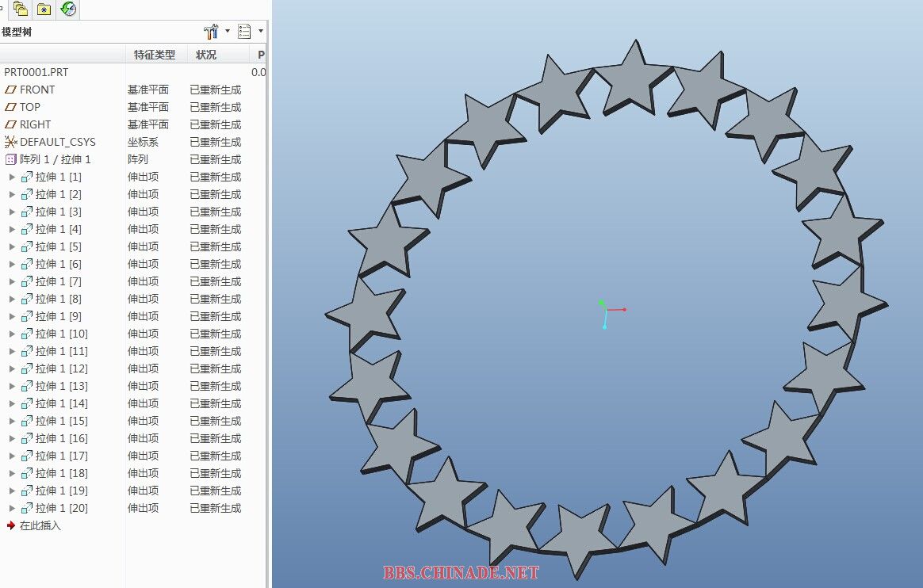The width and height of the screenshot is (923, 588).
Task: Expand the 拉伸 1 [20] tree node
Action: (x=12, y=508)
